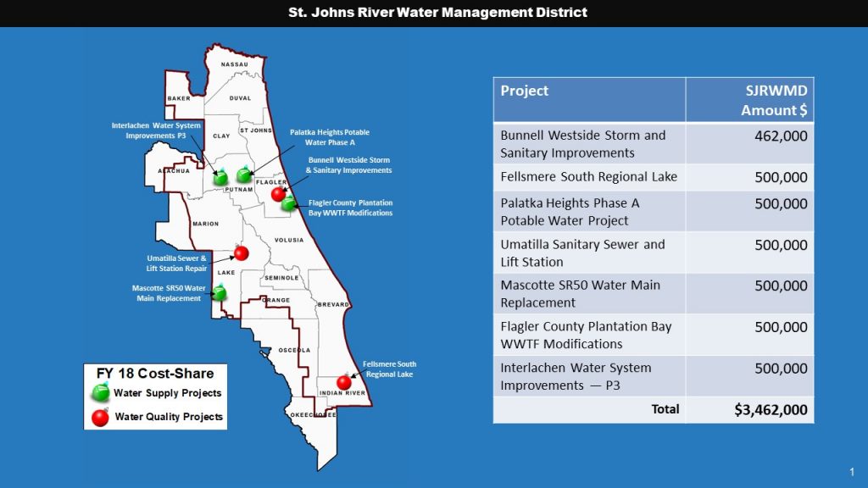Click the red Umatilla Sewer map marker

(x=242, y=252)
